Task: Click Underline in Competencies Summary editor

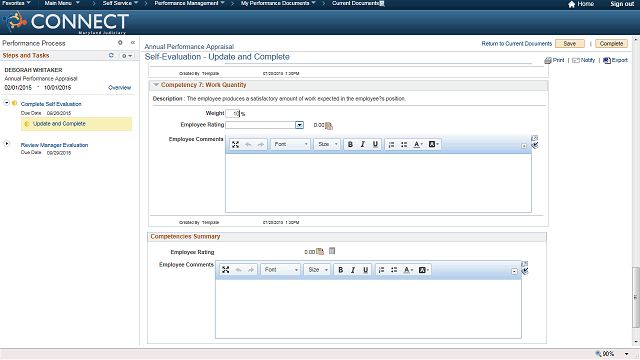Action: click(x=365, y=270)
